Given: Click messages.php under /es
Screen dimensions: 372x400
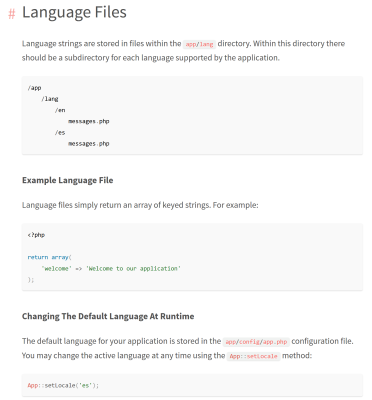Looking at the screenshot, I should click(x=89, y=144).
